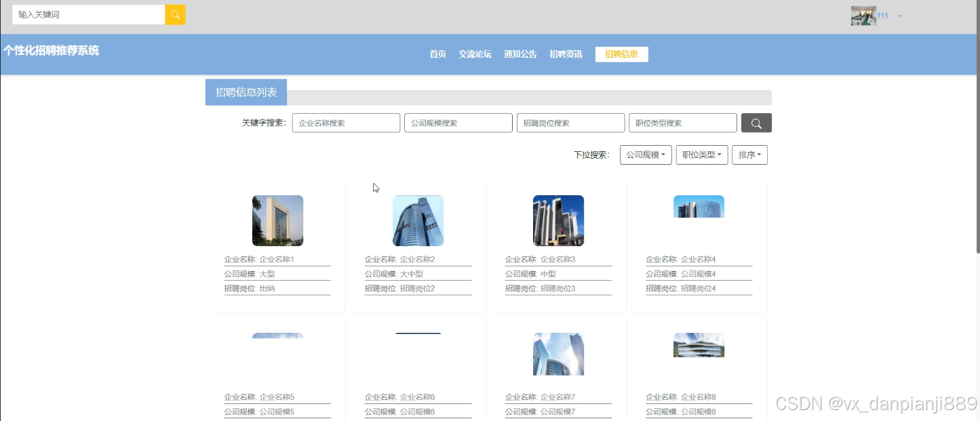Focus the 公司规模搜索 input
The width and height of the screenshot is (980, 421).
(x=458, y=123)
